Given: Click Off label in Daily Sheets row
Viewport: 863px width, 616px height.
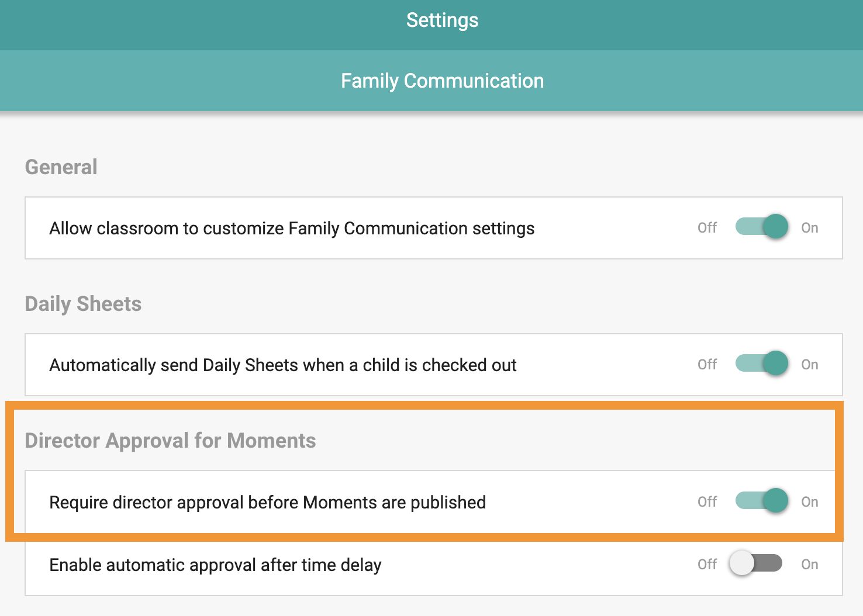Looking at the screenshot, I should click(x=707, y=364).
